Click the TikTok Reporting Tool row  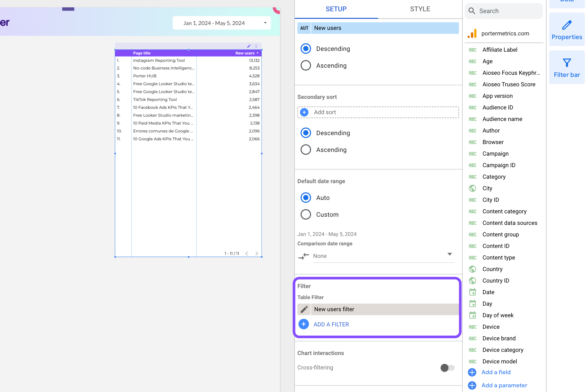[188, 100]
